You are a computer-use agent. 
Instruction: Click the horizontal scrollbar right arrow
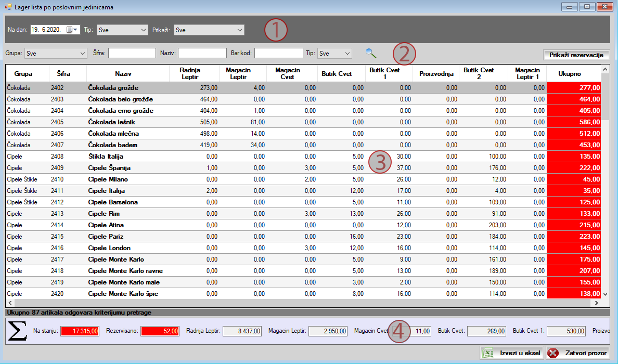597,303
